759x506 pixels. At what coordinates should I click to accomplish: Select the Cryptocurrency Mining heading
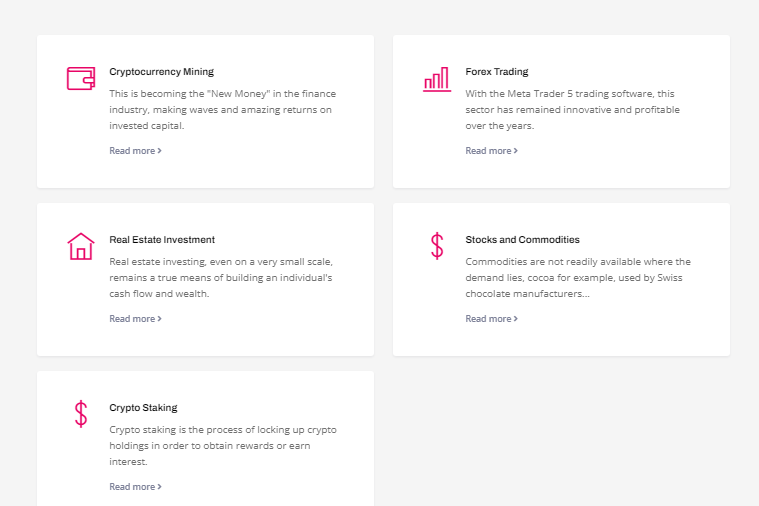(161, 72)
